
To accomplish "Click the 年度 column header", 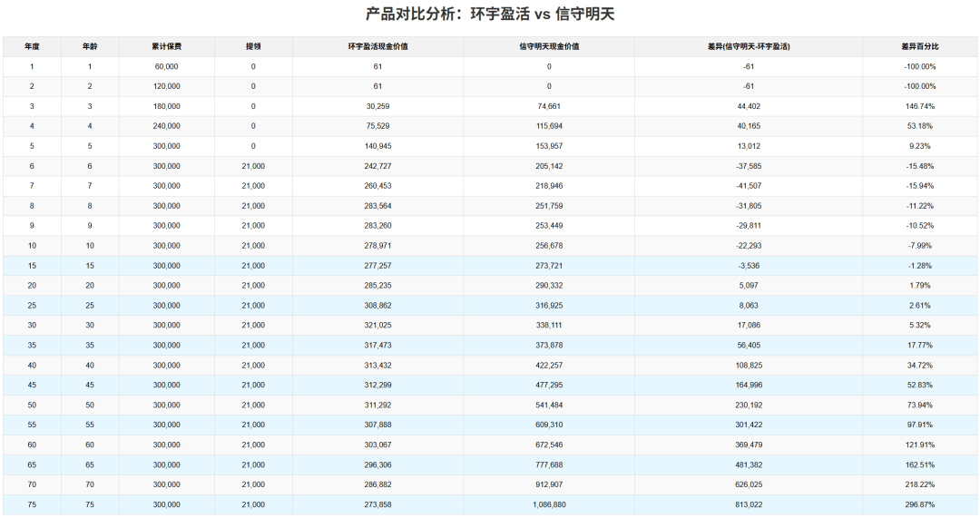I will [32, 46].
